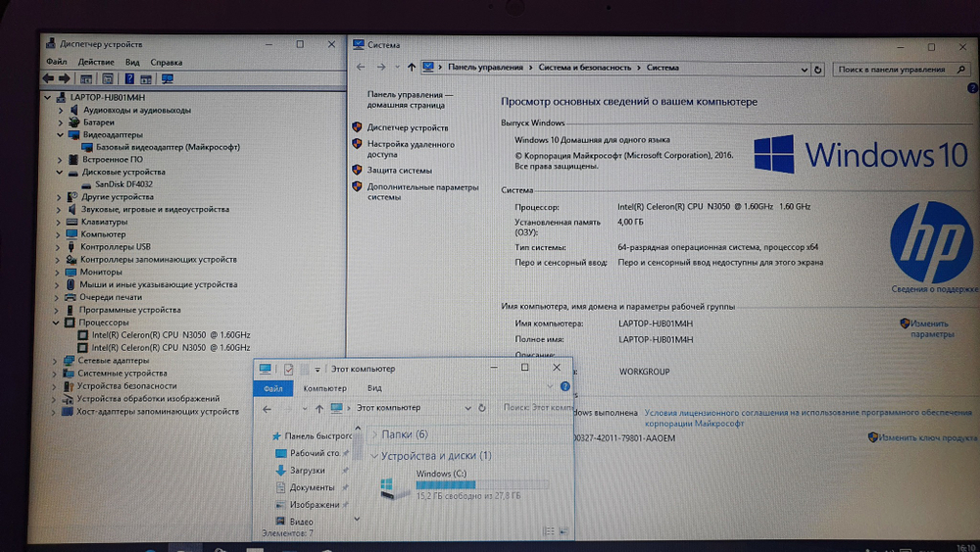The width and height of the screenshot is (980, 552).
Task: Open Панель управления домашняя страница link
Action: coord(410,99)
